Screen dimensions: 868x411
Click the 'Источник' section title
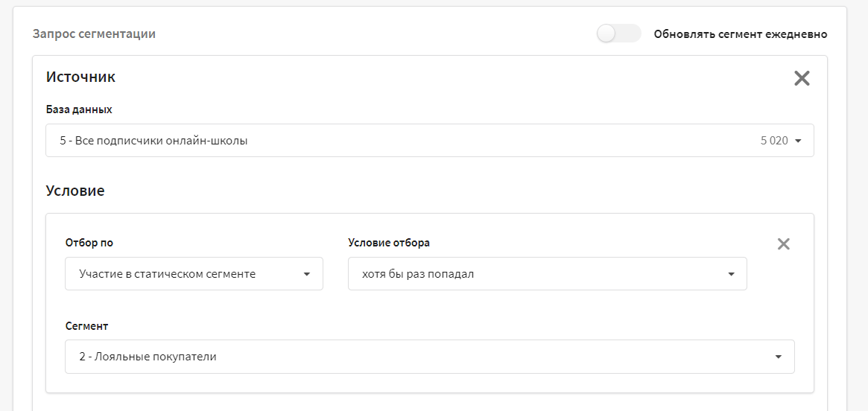click(80, 77)
